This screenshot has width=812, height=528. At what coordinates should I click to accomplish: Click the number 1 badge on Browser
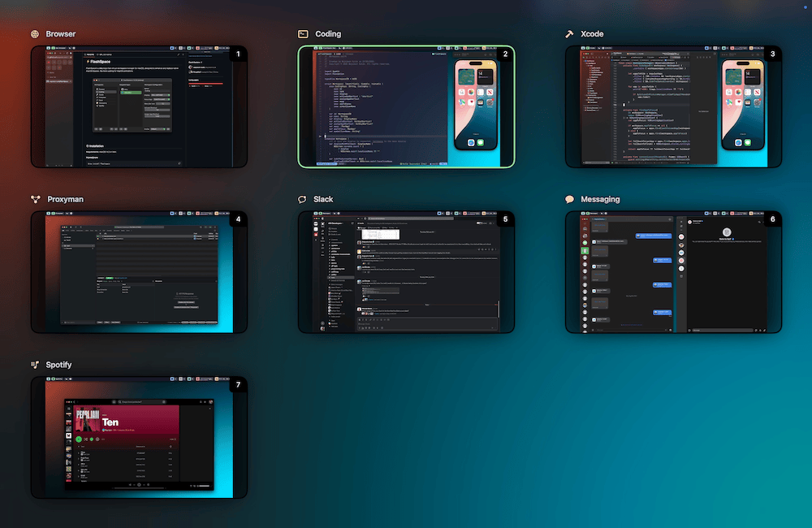[x=238, y=54]
